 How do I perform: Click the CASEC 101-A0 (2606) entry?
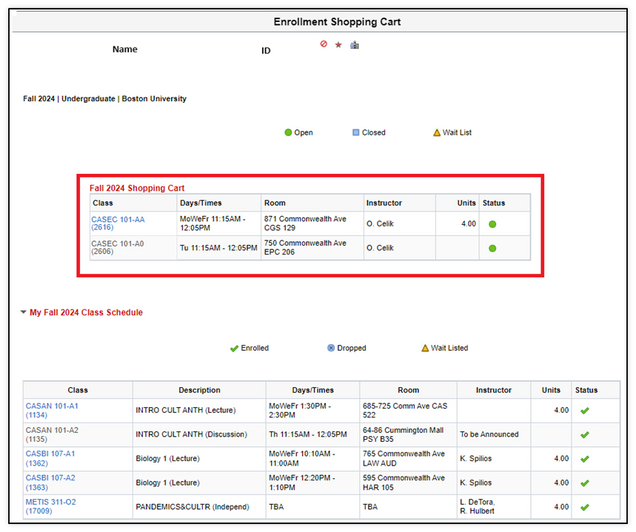(117, 247)
